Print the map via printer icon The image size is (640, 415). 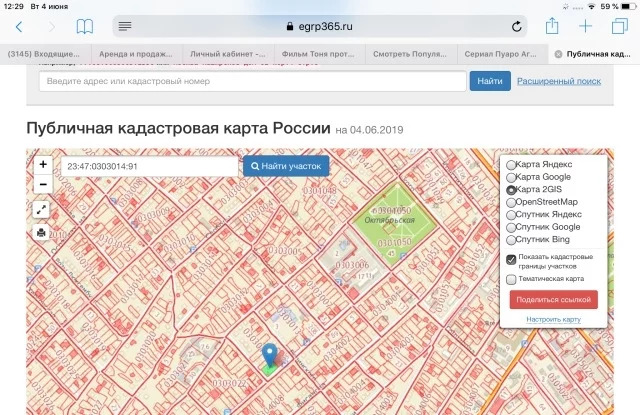pyautogui.click(x=41, y=233)
